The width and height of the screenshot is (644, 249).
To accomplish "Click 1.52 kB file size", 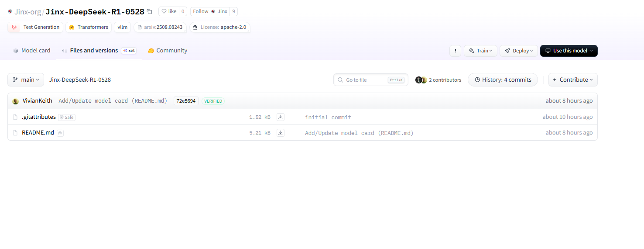I will (x=260, y=118).
